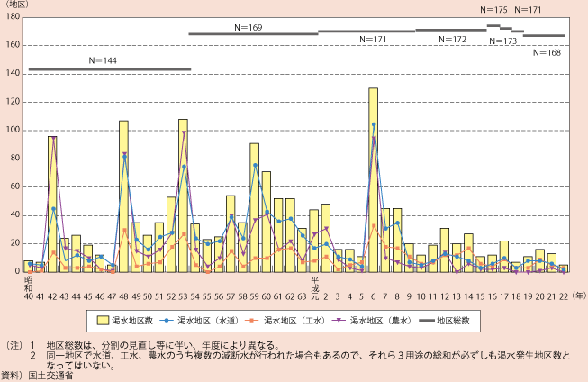Click the yellow bar above year 42
This screenshot has height=382, width=588.
pos(52,205)
